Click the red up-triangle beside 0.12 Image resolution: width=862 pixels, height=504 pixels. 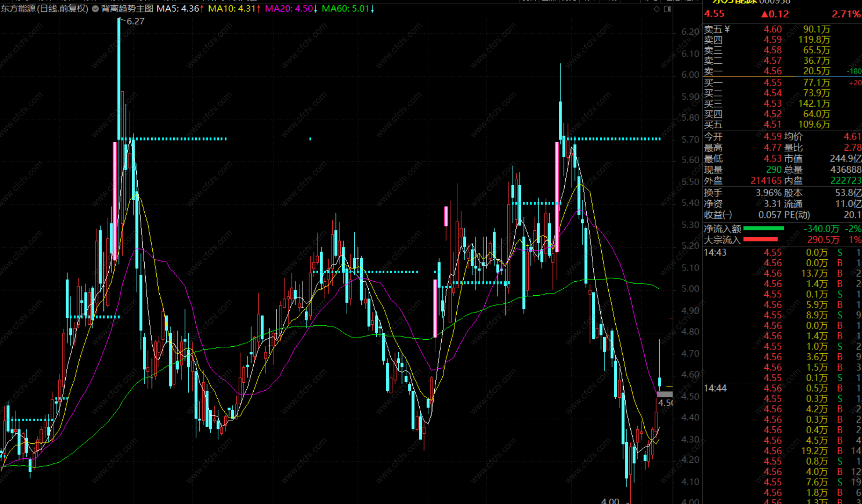[765, 14]
